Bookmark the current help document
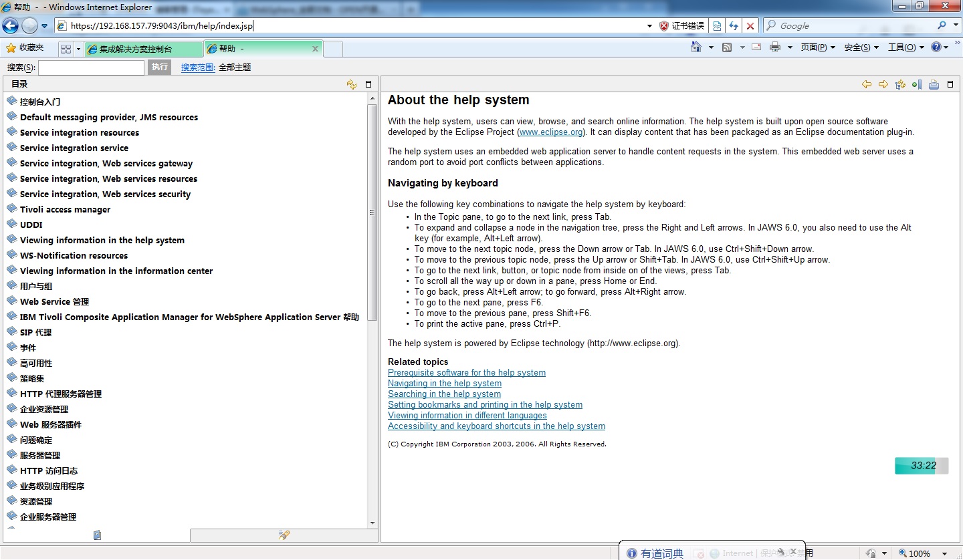The image size is (963, 560). click(916, 84)
